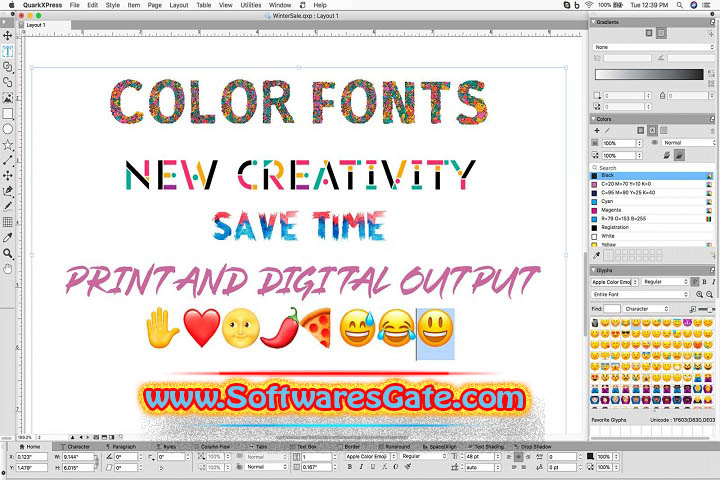Switch to Drop Shadow tab
Screen dimensions: 720x480
(533, 446)
